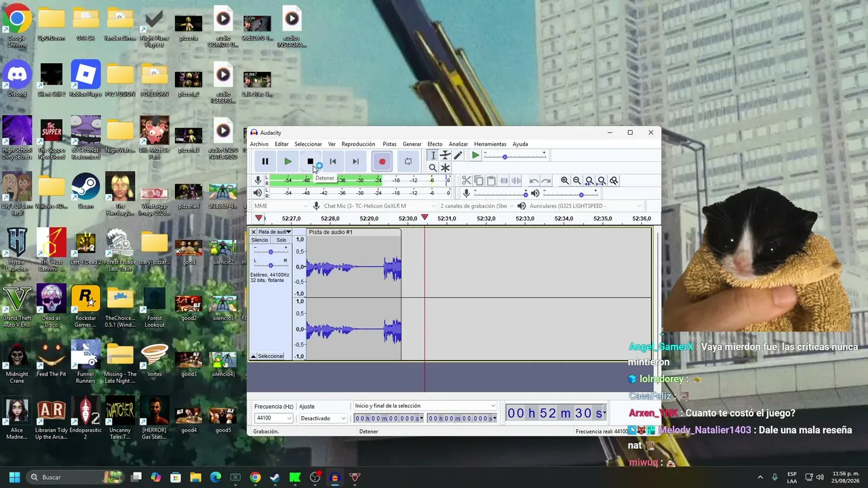
Task: Open the Seleccionar menu
Action: coord(308,144)
